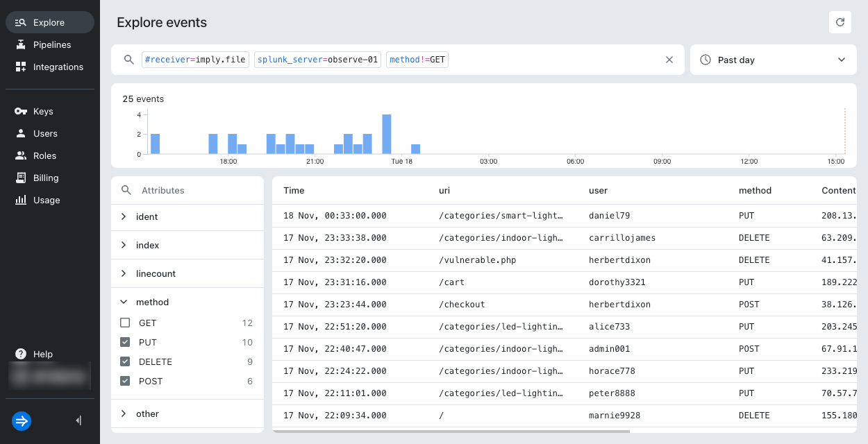Refresh the events view
Image resolution: width=868 pixels, height=444 pixels.
point(840,22)
